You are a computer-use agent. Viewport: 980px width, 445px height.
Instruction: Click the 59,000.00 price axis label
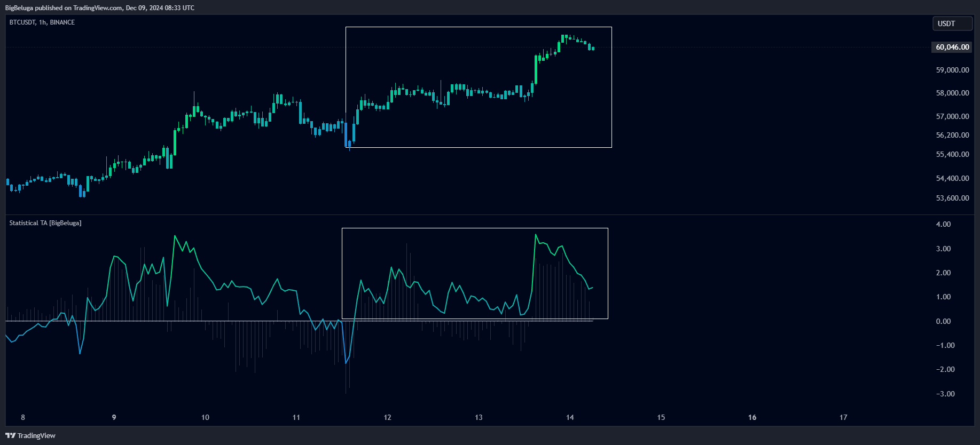(952, 70)
